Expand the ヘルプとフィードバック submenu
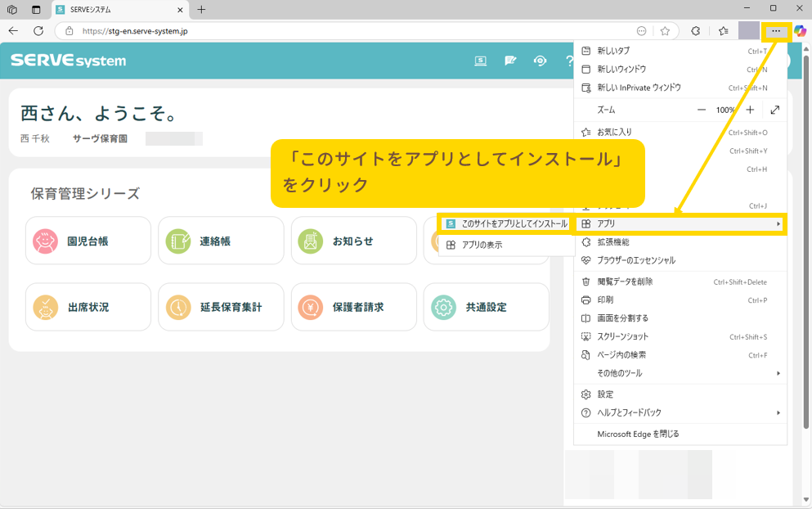This screenshot has height=509, width=812. tap(680, 412)
